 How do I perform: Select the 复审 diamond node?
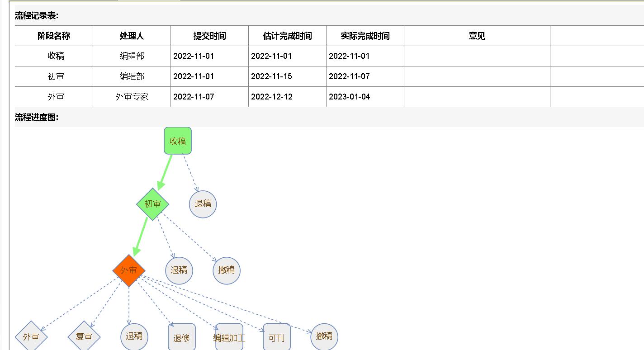[x=84, y=336]
